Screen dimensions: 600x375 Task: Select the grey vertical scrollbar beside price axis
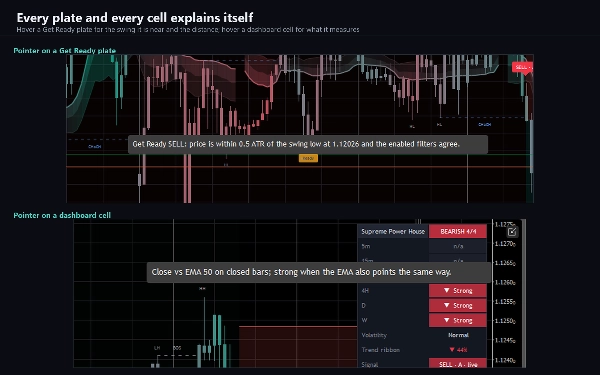point(524,293)
